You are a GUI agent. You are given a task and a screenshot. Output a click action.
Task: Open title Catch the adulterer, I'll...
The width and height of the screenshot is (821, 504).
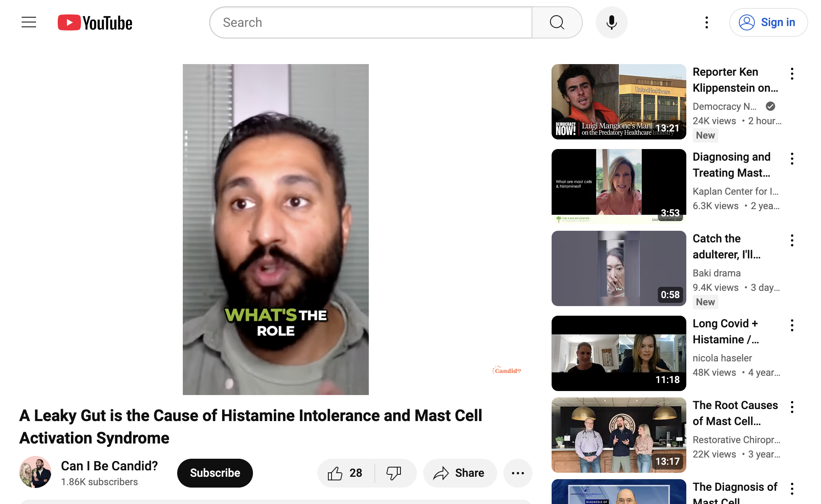726,246
